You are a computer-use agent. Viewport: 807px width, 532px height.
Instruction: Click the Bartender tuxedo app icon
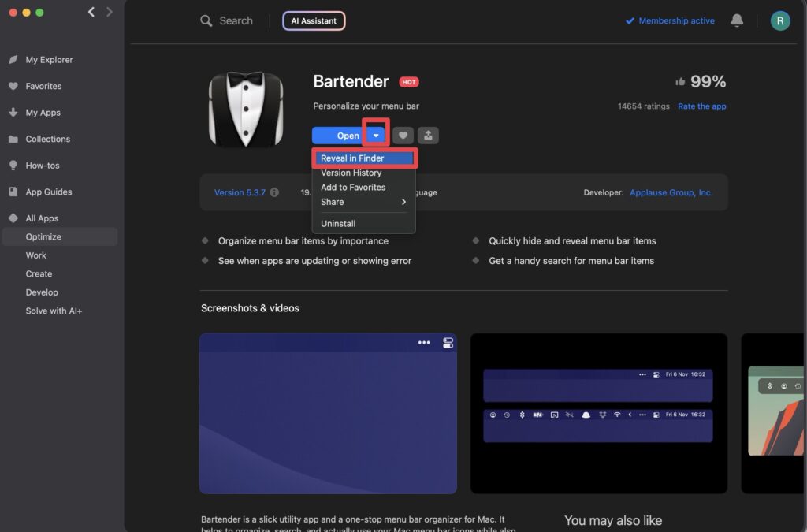coord(246,109)
